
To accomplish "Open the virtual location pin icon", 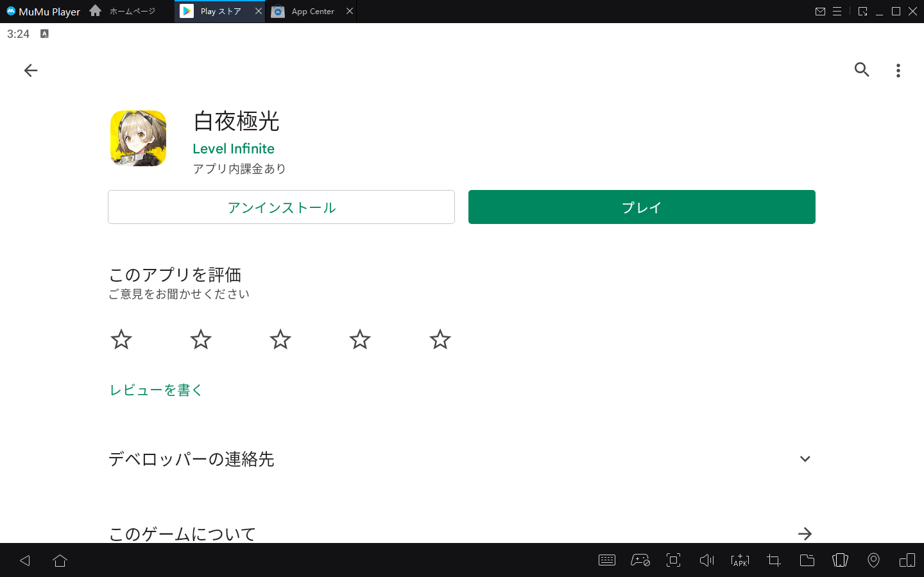I will [x=873, y=560].
